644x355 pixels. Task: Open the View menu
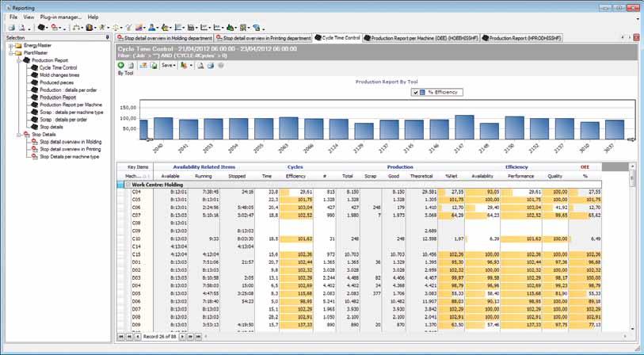[29, 17]
